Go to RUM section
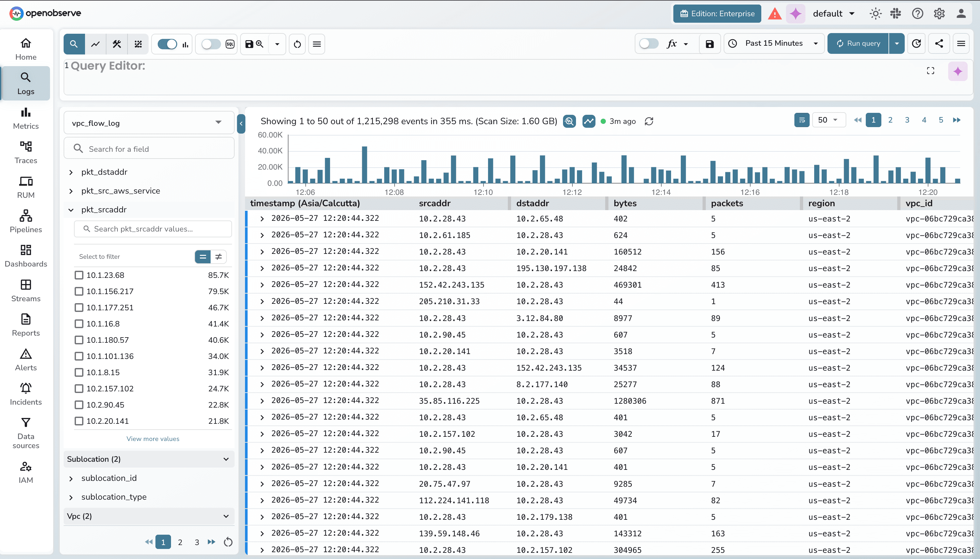This screenshot has height=559, width=980. point(26,187)
